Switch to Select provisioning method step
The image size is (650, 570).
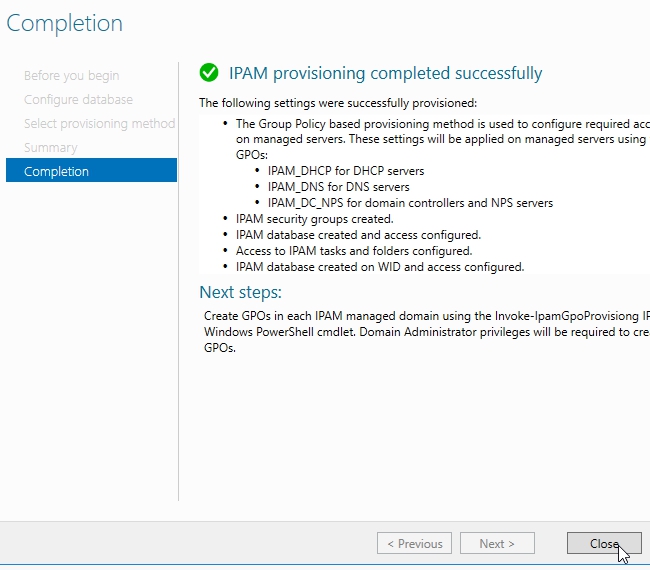click(99, 123)
